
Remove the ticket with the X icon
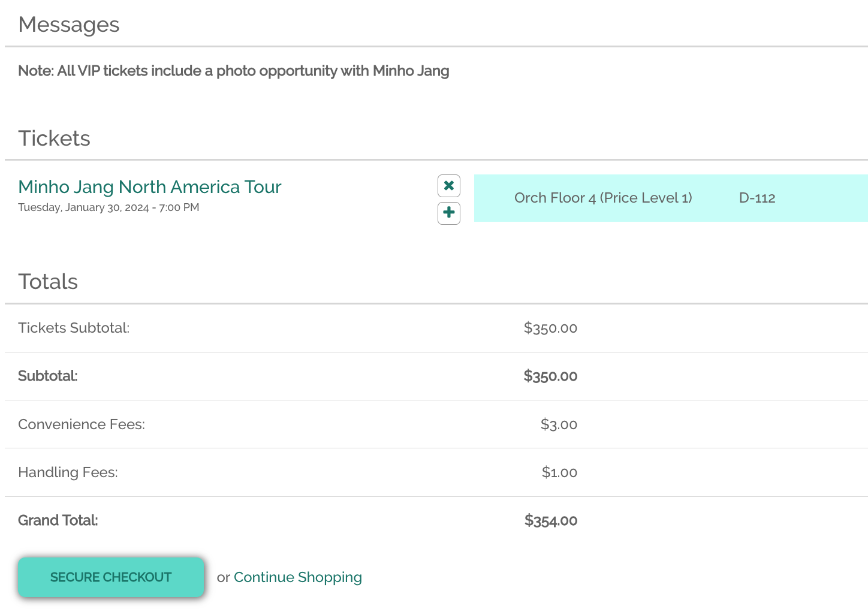449,186
